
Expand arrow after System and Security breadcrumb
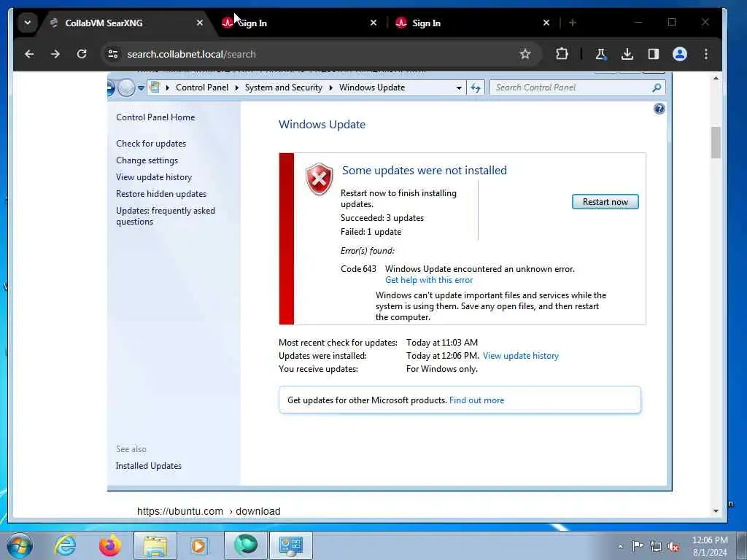330,87
